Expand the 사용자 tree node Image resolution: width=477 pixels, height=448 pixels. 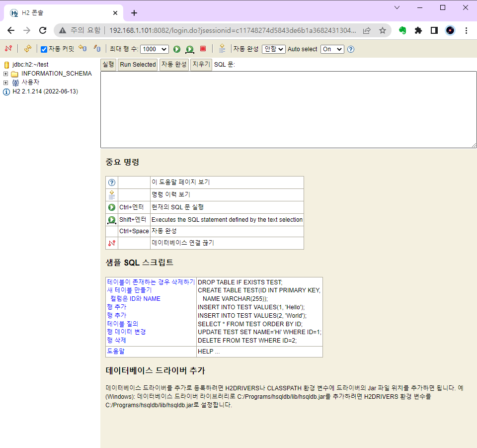pos(5,83)
